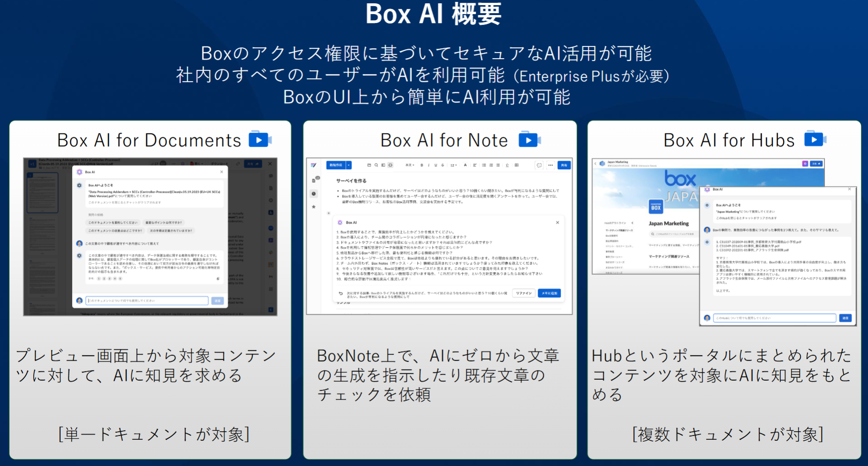Open recent notes clock icon in sidebar
Image resolution: width=868 pixels, height=466 pixels.
point(314,194)
